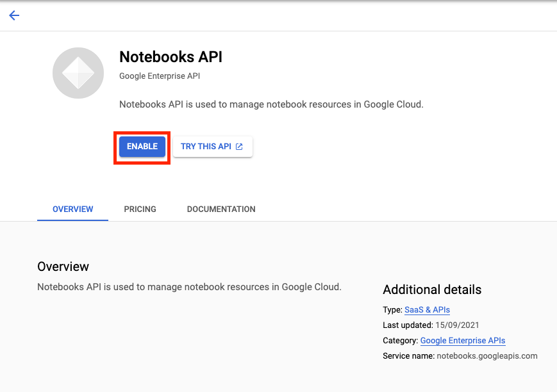Select the OVERVIEW tab
This screenshot has height=392, width=557.
tap(72, 209)
